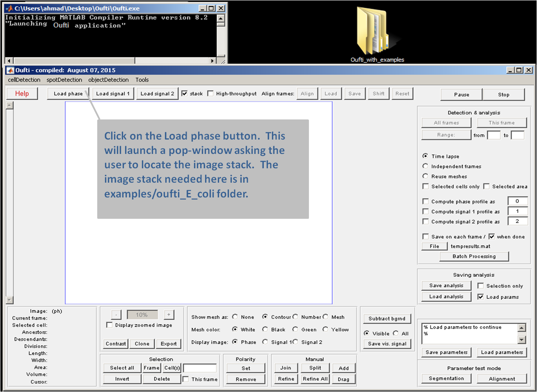Open Batch Processing
This screenshot has width=537, height=392.
click(474, 257)
